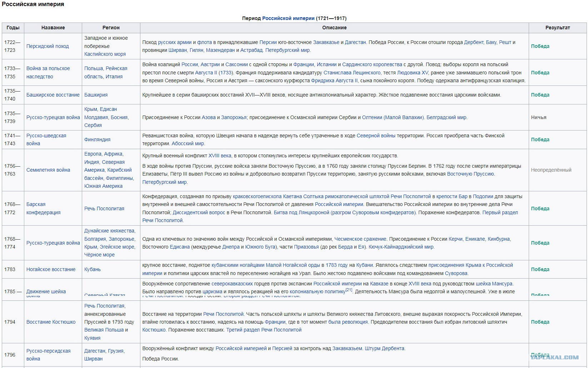
Task: Open the Диссидентский вопрос link
Action: coord(199,212)
